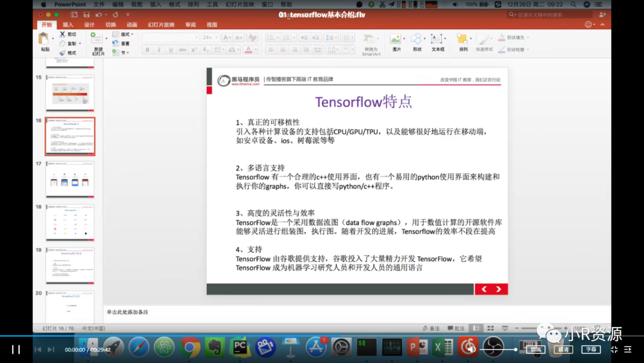644x363 pixels.
Task: Toggle Bold formatting
Action: 147,50
